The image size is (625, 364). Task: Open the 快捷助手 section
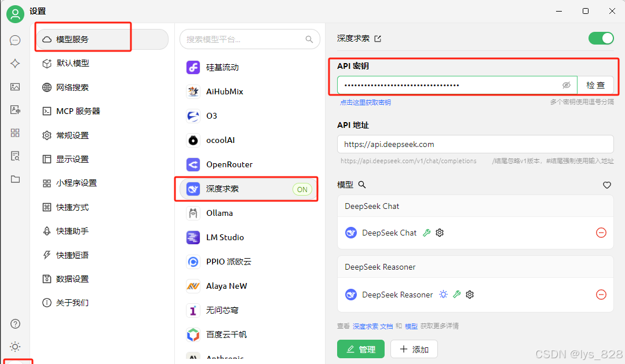pos(102,231)
